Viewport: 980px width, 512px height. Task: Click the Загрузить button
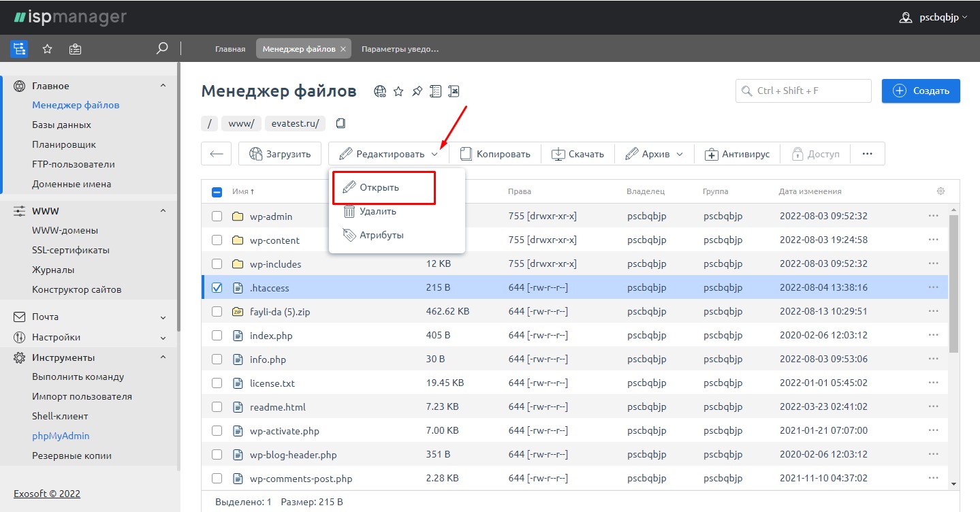pyautogui.click(x=280, y=154)
